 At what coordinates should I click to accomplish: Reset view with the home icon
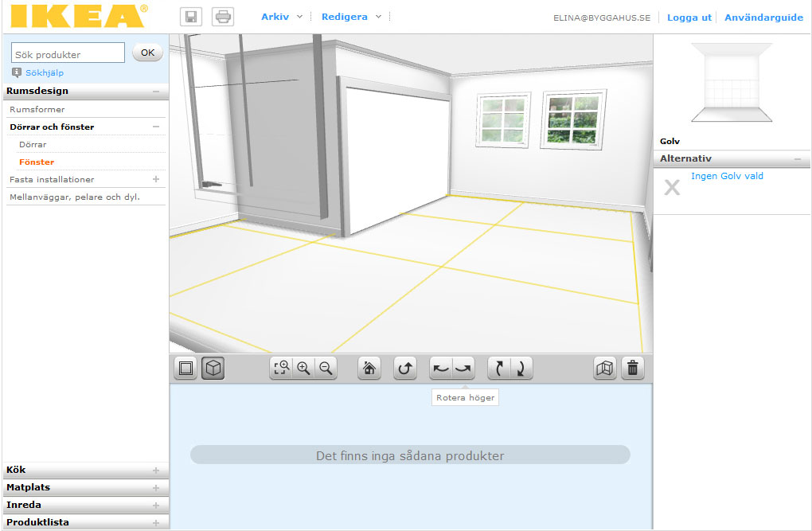coord(369,369)
